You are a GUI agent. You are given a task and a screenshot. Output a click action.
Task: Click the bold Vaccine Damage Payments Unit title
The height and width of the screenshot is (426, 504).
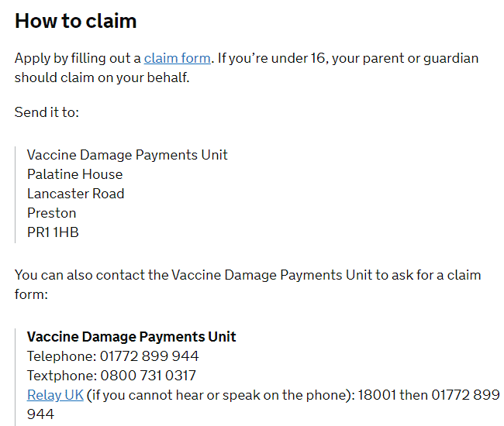(131, 337)
